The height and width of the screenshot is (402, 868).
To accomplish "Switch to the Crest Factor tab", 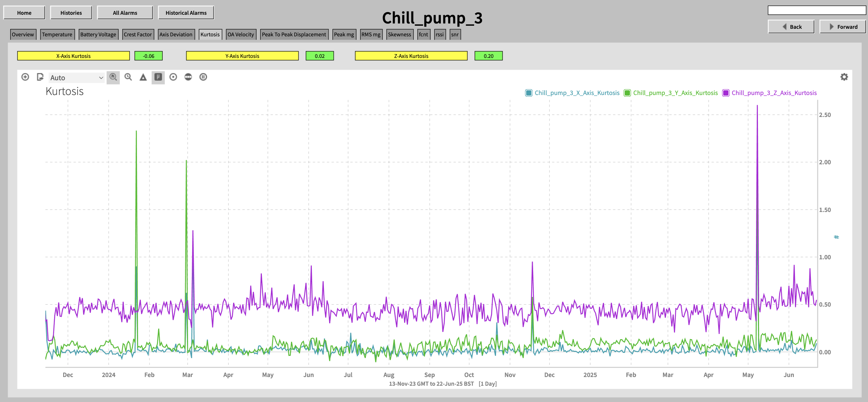I will tap(138, 34).
